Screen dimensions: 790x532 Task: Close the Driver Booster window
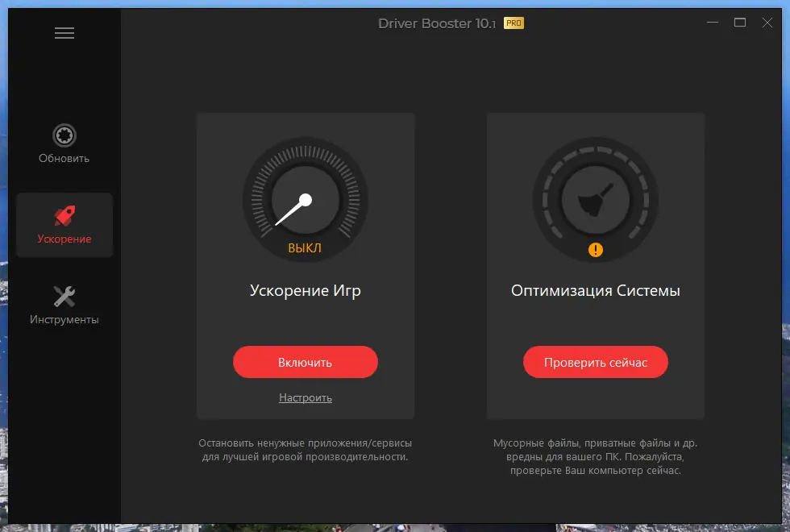coord(767,23)
